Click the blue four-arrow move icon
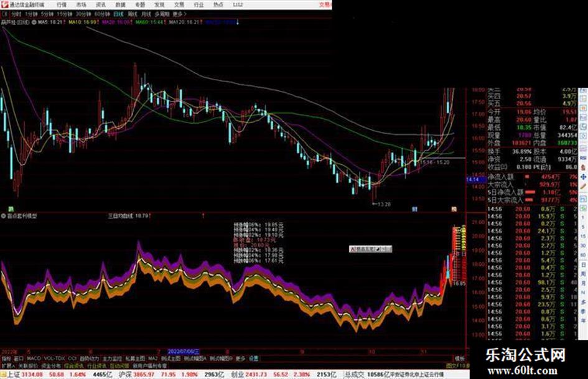Viewport: 588px width, 379px height. click(583, 176)
